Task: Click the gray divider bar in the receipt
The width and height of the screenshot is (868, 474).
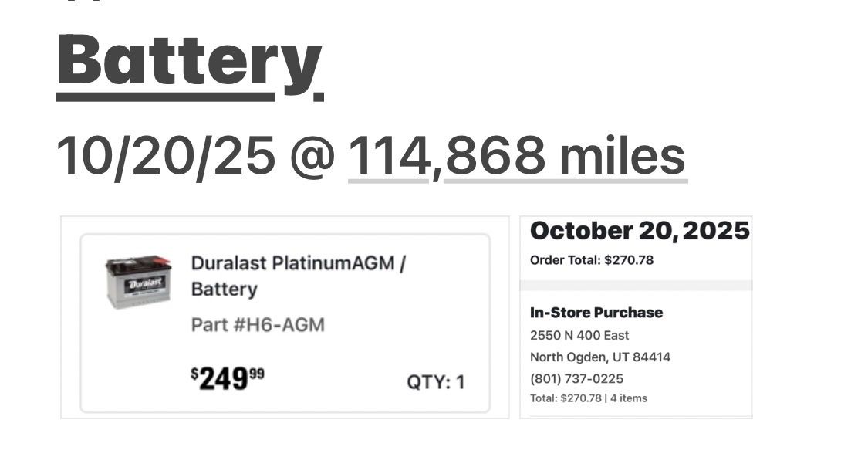Action: (x=636, y=285)
